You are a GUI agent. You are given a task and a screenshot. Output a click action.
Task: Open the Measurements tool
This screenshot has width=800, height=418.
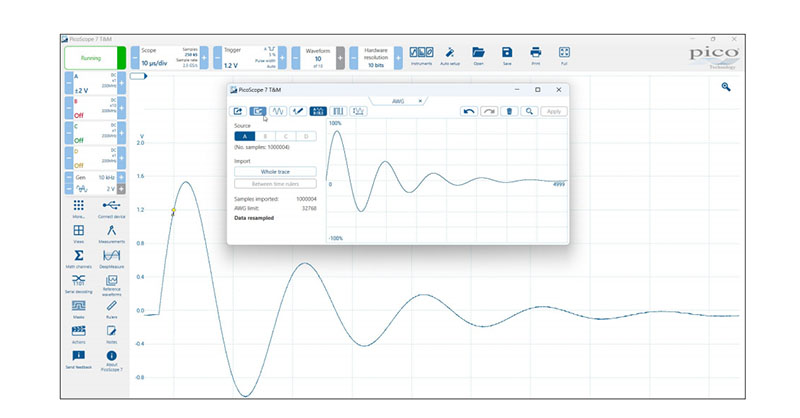111,233
